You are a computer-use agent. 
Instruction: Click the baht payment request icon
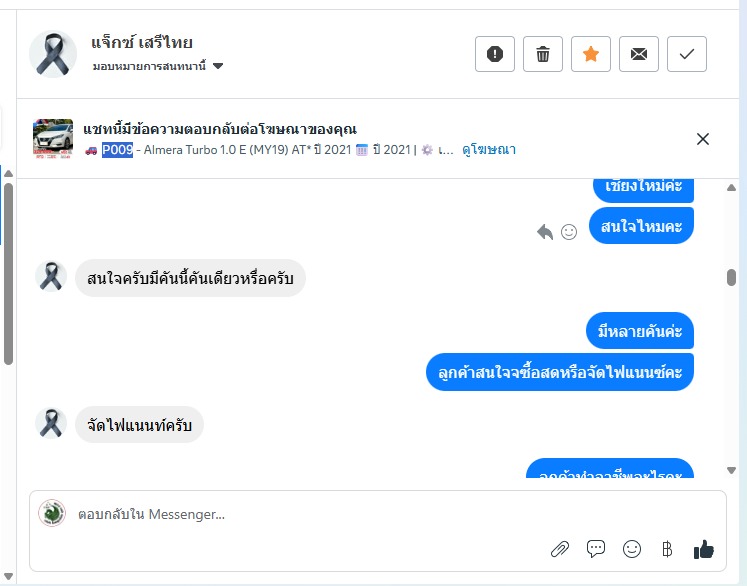pyautogui.click(x=667, y=548)
